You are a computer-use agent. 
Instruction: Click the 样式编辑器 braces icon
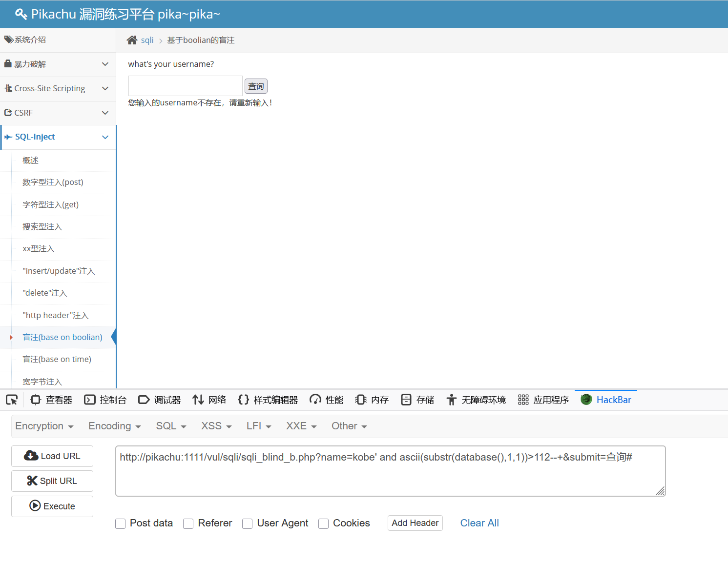click(244, 400)
